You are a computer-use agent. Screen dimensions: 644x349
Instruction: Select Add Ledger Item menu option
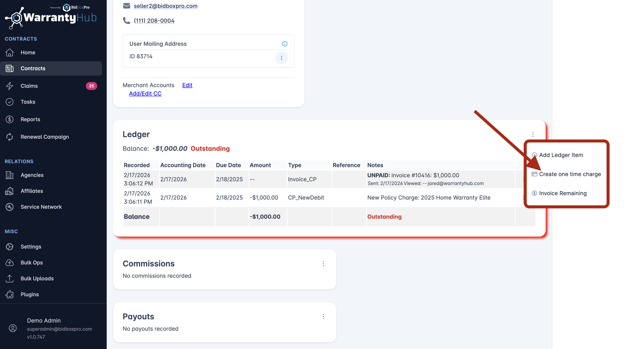561,155
